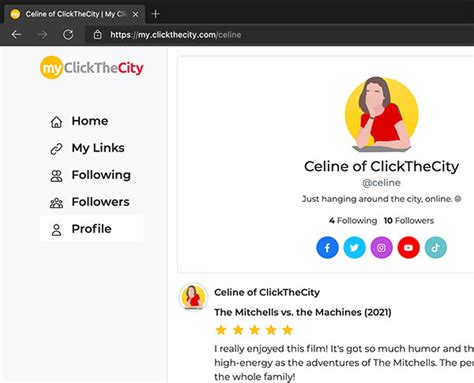Click the group icon beside Followers
The height and width of the screenshot is (383, 474).
tap(56, 203)
